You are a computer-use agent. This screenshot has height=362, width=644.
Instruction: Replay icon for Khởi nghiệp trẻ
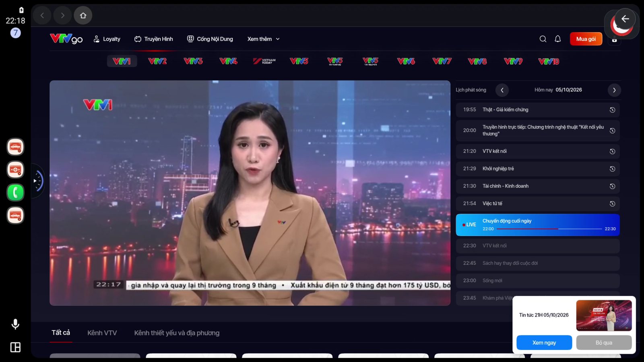tap(612, 169)
